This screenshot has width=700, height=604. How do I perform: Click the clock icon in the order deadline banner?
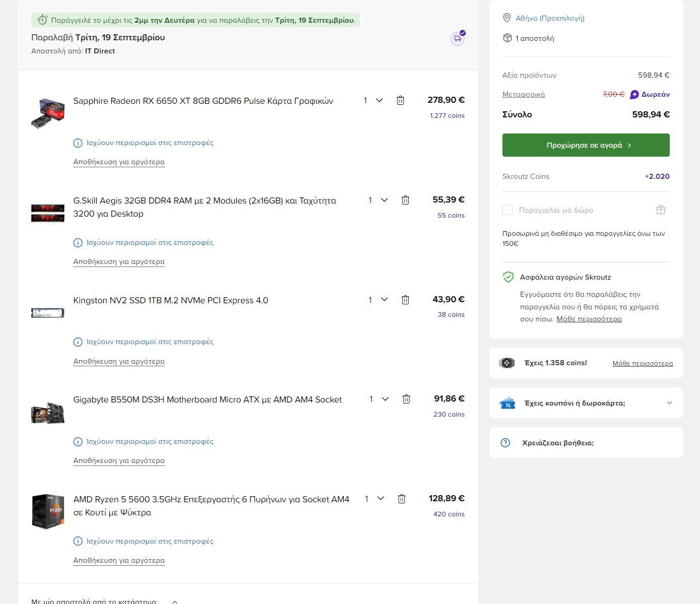point(42,20)
